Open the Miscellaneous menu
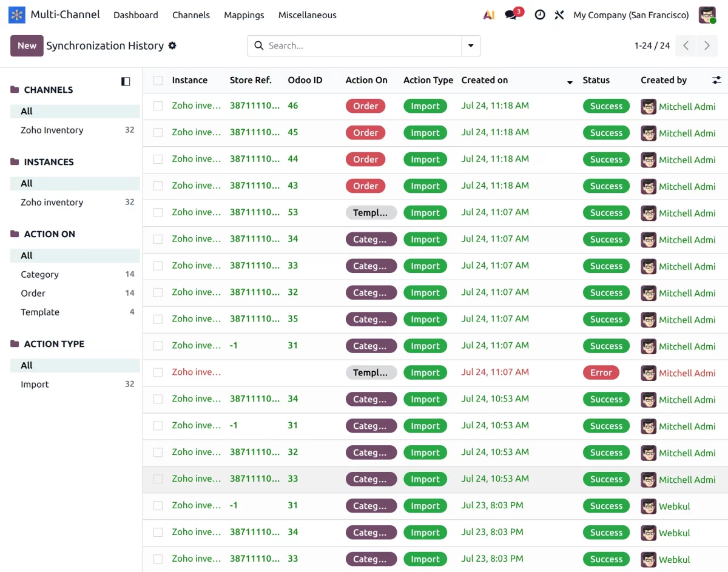Viewport: 728px width, 572px height. [x=308, y=15]
